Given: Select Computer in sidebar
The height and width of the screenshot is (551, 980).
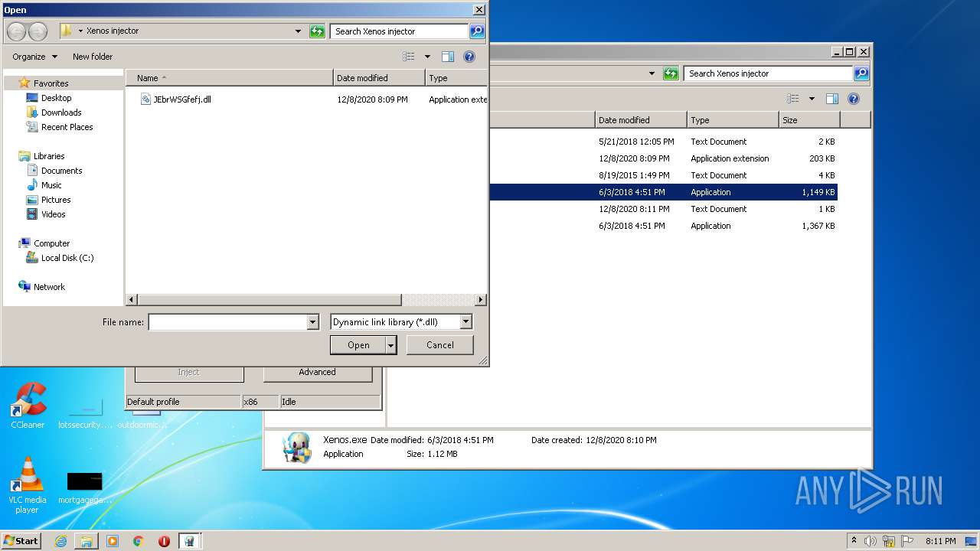Looking at the screenshot, I should click(x=51, y=243).
